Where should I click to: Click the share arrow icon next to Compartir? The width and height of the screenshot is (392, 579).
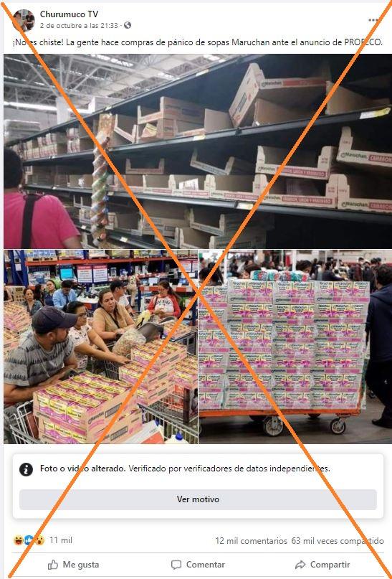(300, 565)
